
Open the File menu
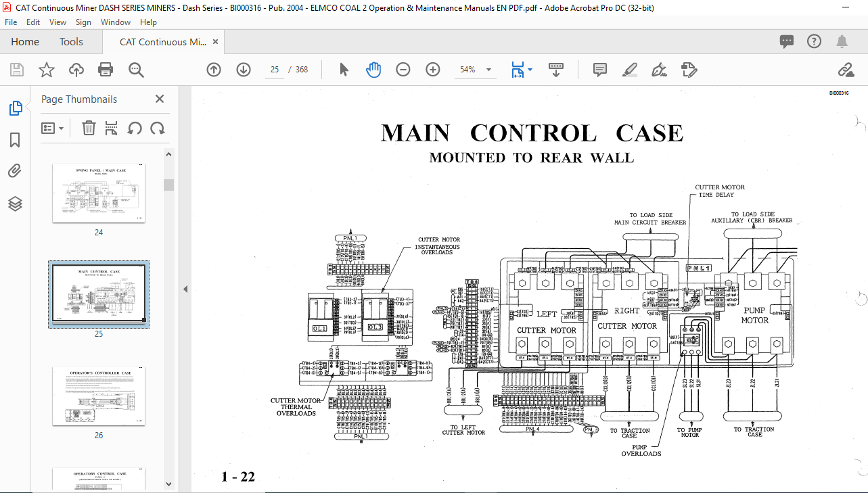click(11, 22)
